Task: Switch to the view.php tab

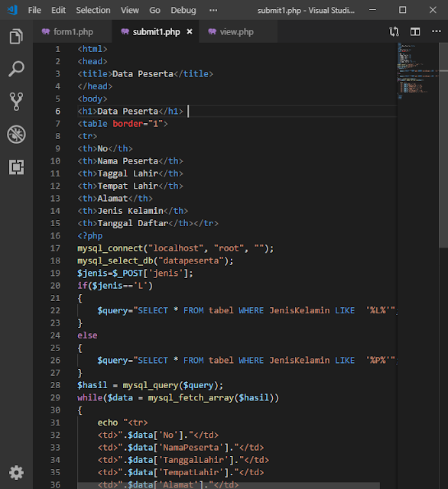Action: (x=238, y=31)
